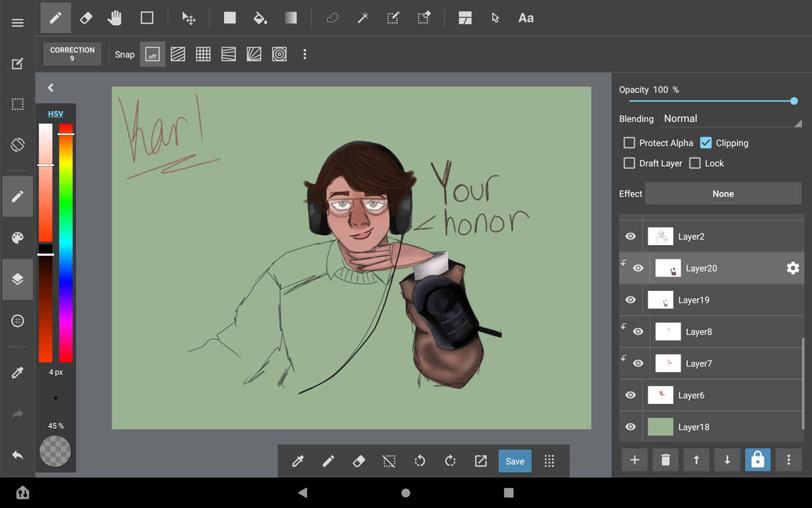
Task: Open the materials grid circle icon
Action: coord(18,321)
